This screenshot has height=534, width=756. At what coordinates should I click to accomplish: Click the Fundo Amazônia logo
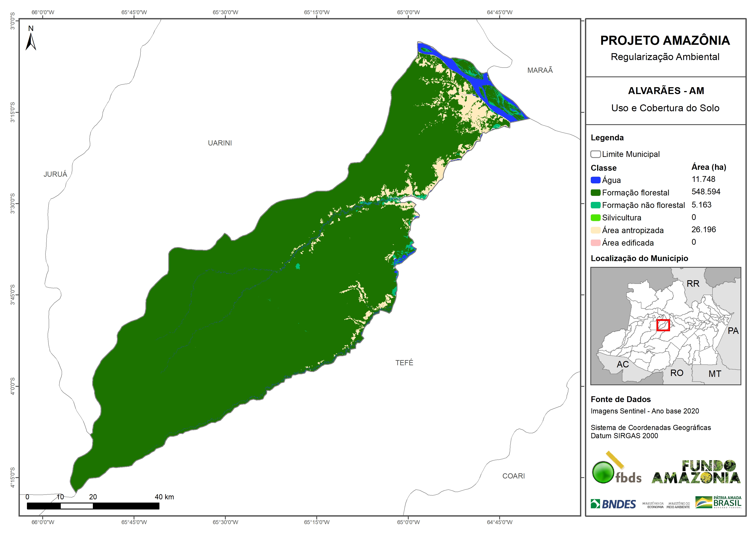(x=696, y=472)
